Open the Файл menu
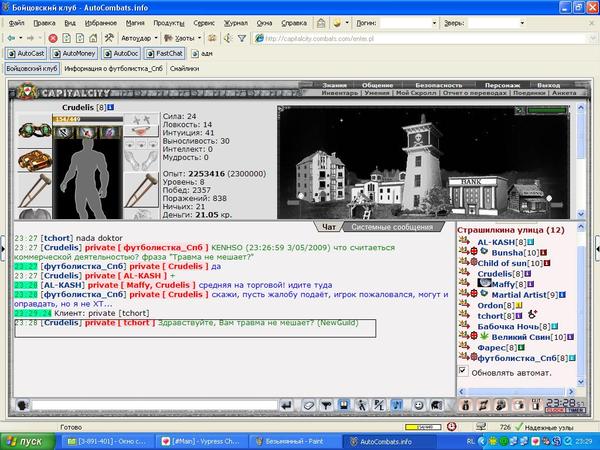The width and height of the screenshot is (600, 450). coord(16,23)
